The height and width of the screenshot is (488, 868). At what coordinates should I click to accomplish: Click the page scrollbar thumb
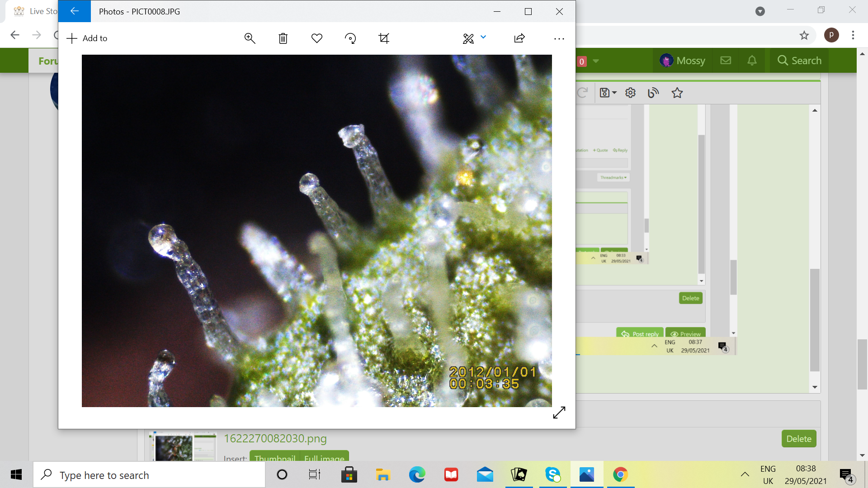click(862, 364)
